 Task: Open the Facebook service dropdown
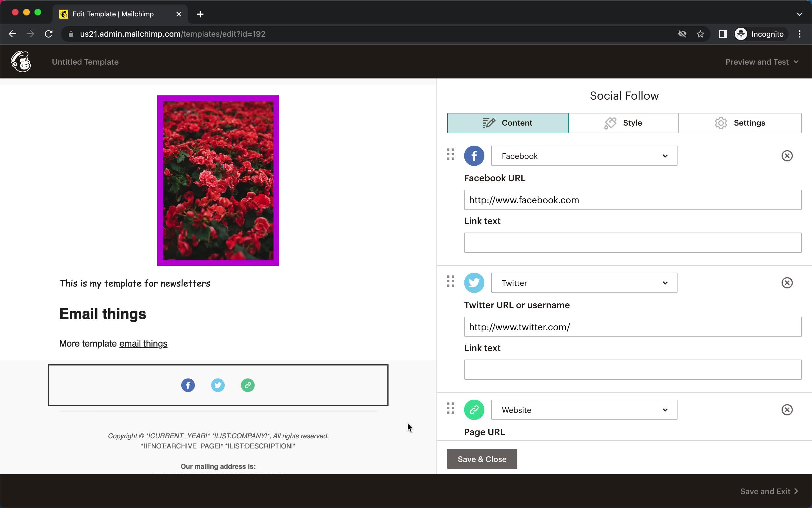coord(584,156)
